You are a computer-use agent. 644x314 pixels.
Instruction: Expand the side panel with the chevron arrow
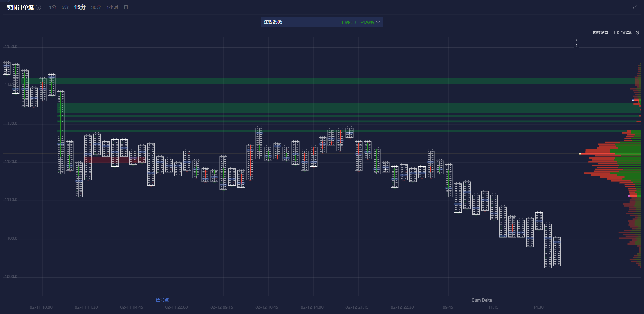click(x=576, y=40)
